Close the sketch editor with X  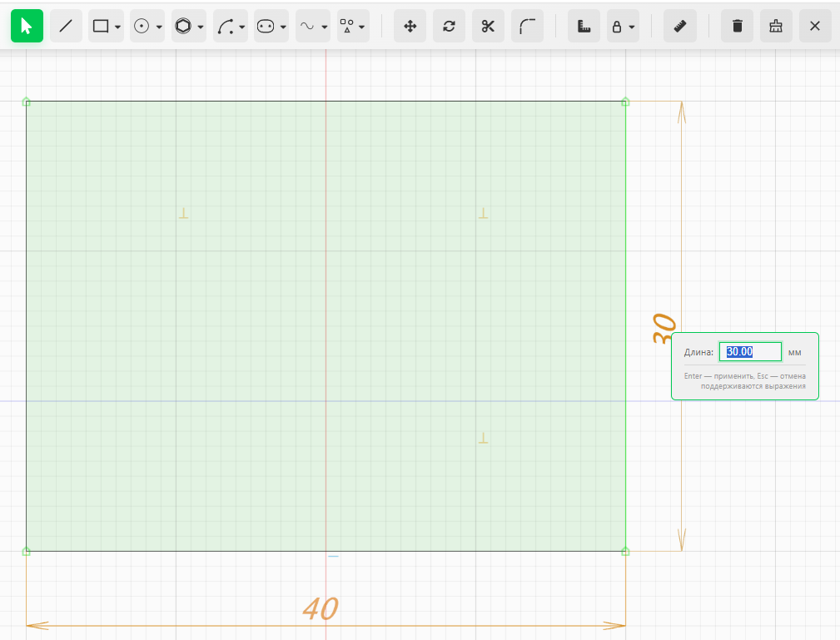[815, 26]
